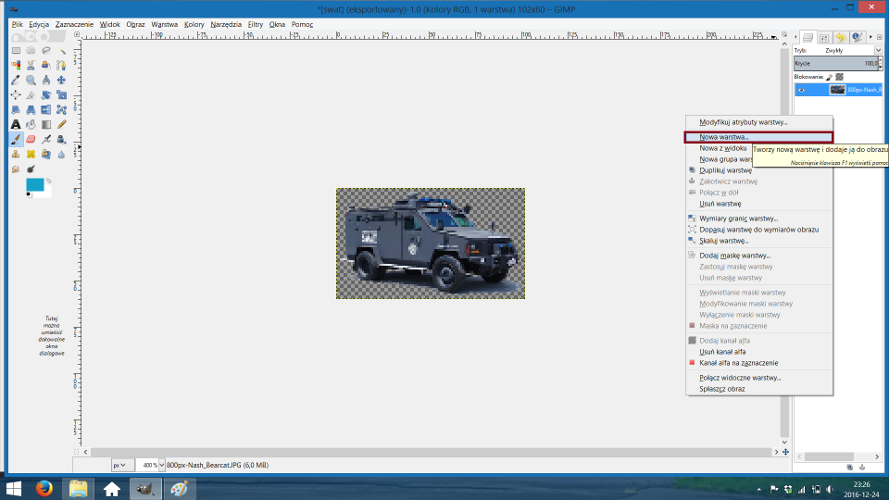889x500 pixels.
Task: Select the Flip tool
Action: click(46, 109)
